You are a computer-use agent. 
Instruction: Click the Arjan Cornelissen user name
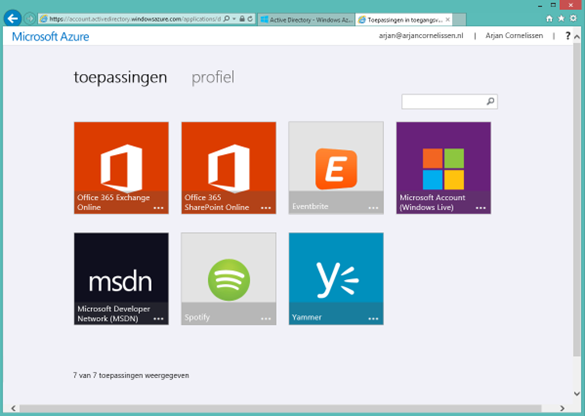514,36
